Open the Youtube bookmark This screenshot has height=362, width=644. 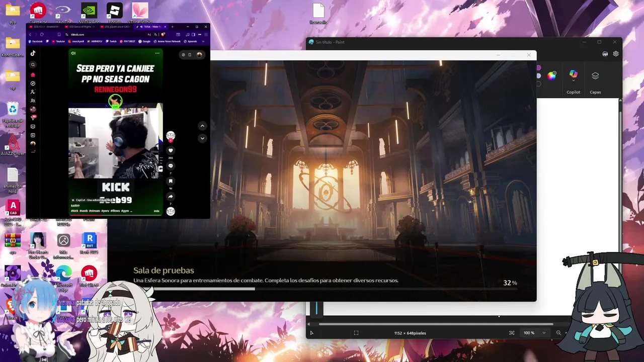tap(58, 41)
